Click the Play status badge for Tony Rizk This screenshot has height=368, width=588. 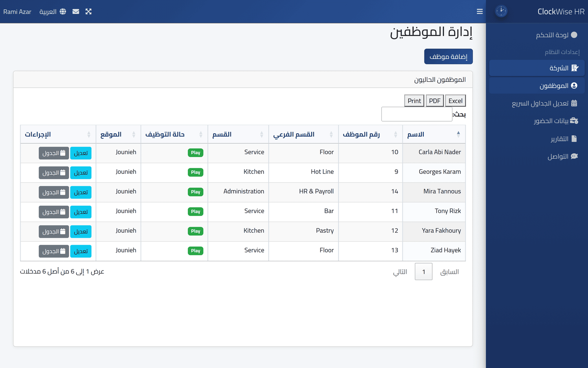click(x=196, y=212)
